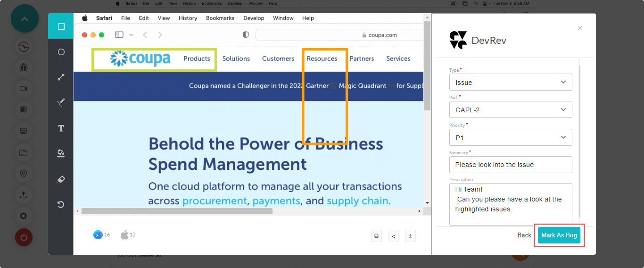
Task: Expand the Type dropdown showing Issue
Action: (511, 82)
